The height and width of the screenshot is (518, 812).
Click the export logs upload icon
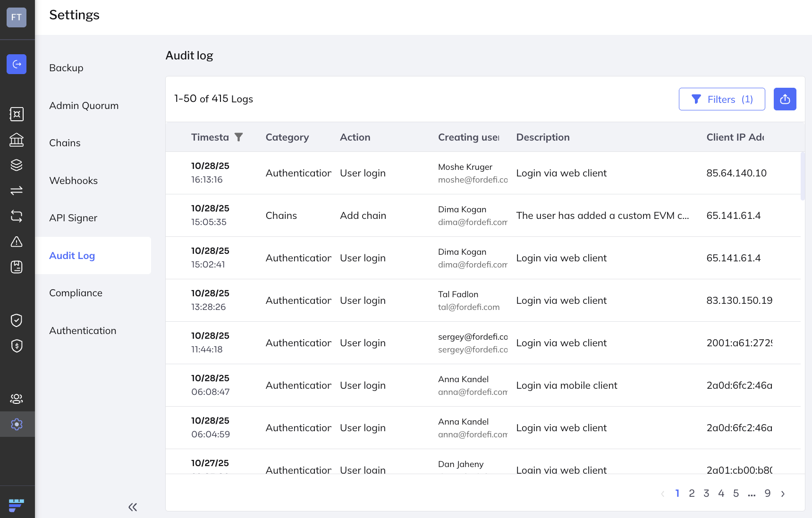(x=785, y=99)
